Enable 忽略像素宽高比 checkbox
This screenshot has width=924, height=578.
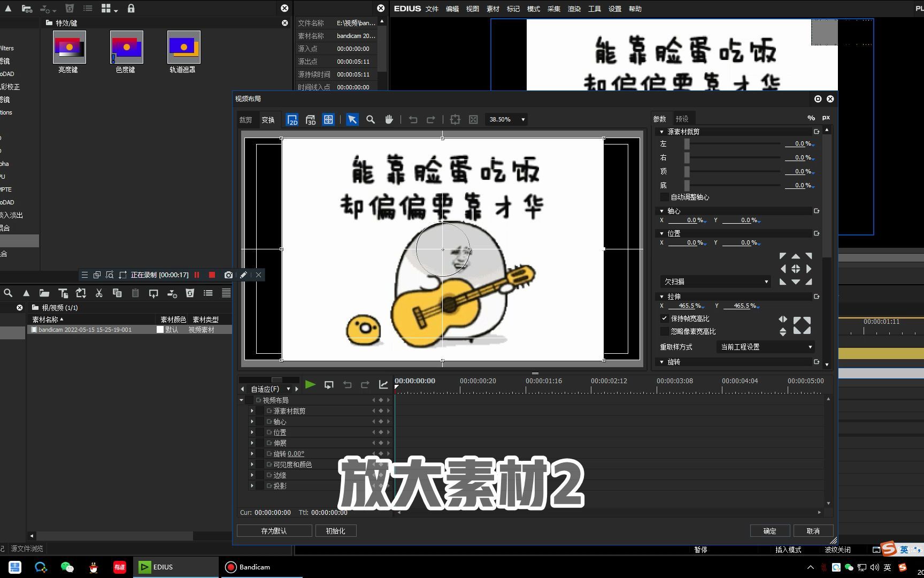(665, 331)
